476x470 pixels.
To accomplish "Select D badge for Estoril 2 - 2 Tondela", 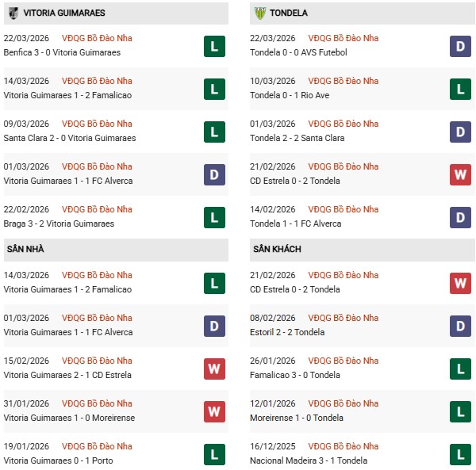I will pyautogui.click(x=461, y=326).
